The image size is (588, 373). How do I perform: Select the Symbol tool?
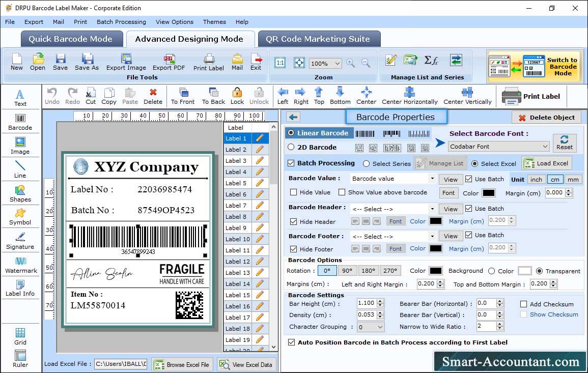pyautogui.click(x=20, y=217)
